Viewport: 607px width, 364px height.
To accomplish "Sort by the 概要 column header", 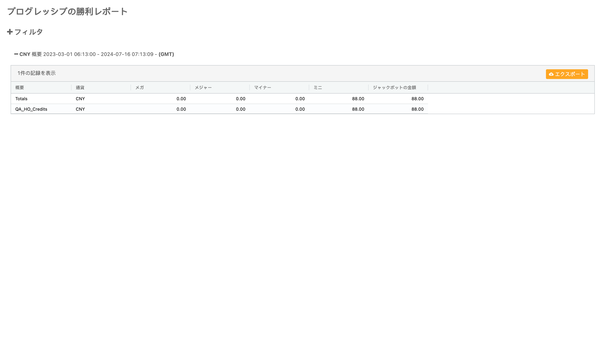I will (20, 88).
